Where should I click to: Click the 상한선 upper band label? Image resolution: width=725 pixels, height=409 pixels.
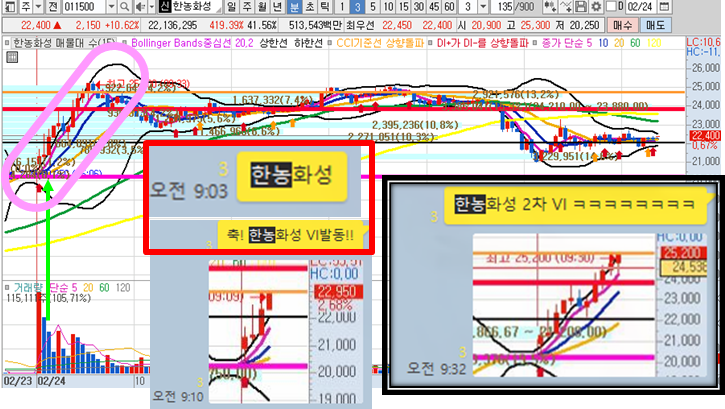pos(273,43)
